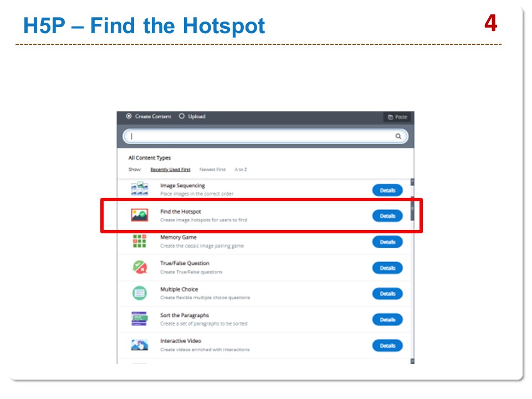Open Details for Memory Game
This screenshot has height=399, width=532.
click(387, 242)
